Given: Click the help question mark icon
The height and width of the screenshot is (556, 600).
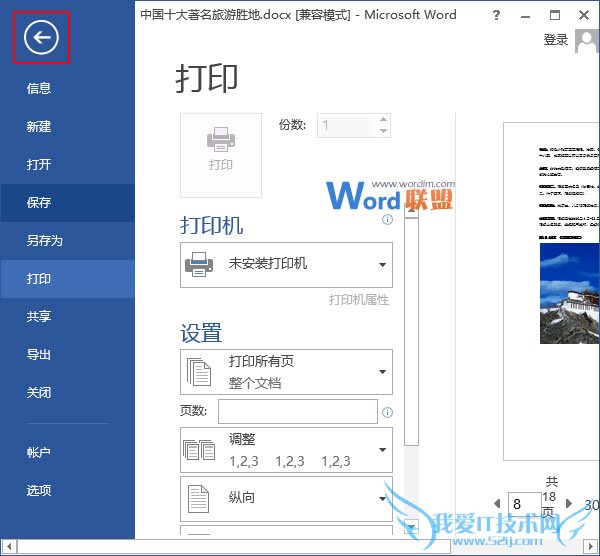Looking at the screenshot, I should tap(496, 15).
